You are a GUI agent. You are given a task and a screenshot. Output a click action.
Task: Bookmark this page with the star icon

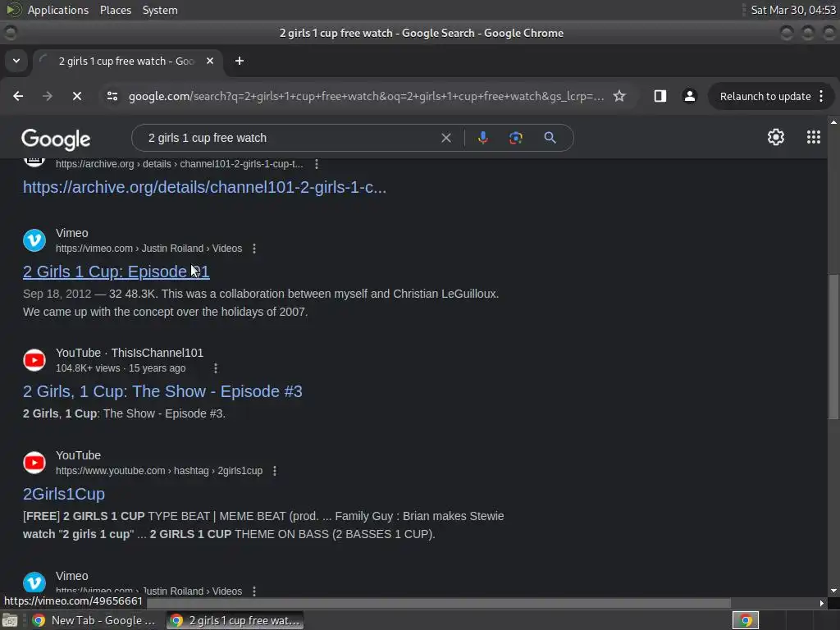[x=619, y=96]
